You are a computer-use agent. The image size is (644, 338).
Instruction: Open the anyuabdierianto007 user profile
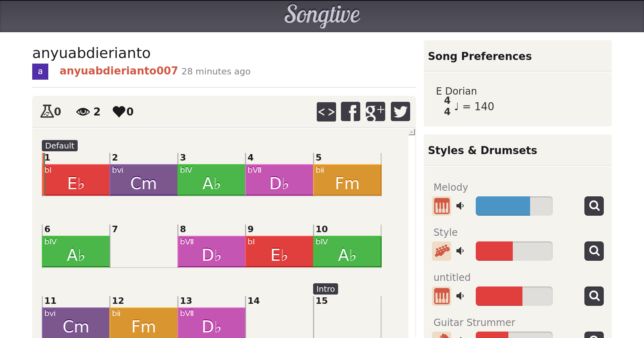click(118, 71)
